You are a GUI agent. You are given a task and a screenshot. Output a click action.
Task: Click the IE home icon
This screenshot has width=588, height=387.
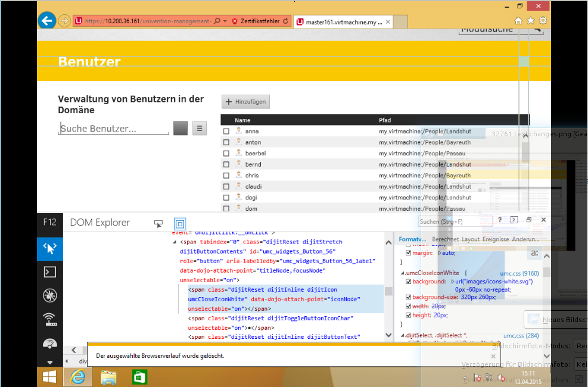(x=518, y=21)
